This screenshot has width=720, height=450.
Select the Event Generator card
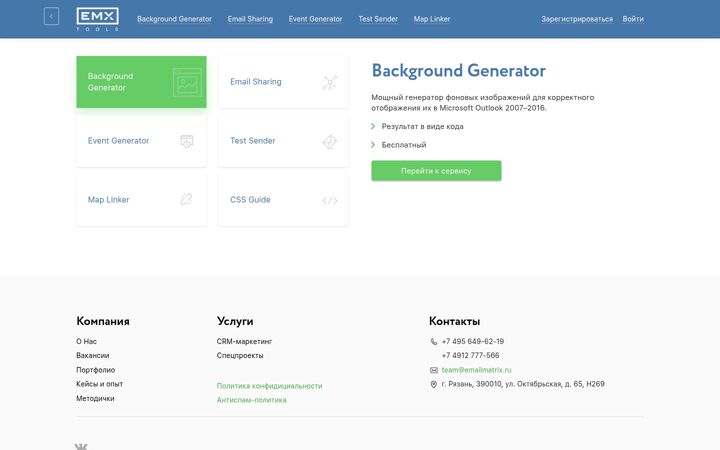coord(141,141)
